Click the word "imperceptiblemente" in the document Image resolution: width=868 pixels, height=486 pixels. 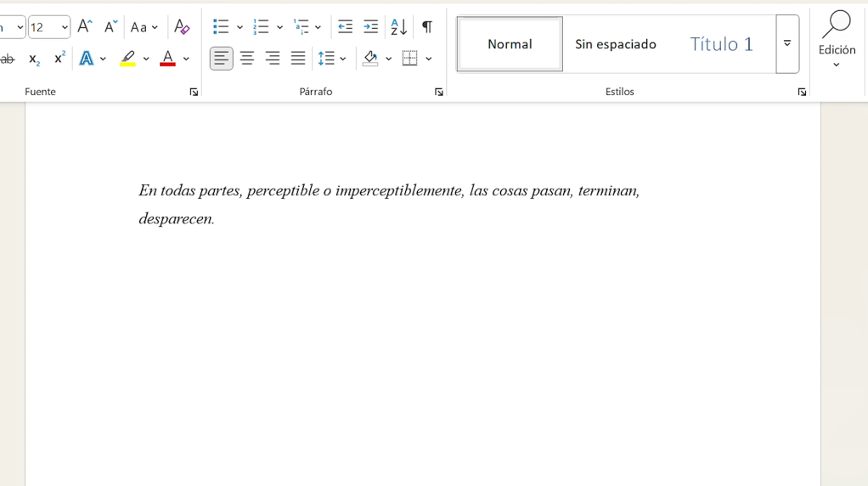pyautogui.click(x=399, y=191)
